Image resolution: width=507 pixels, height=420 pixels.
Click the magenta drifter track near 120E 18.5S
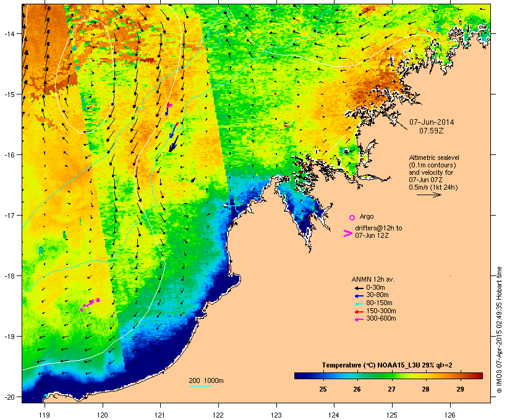coord(90,304)
